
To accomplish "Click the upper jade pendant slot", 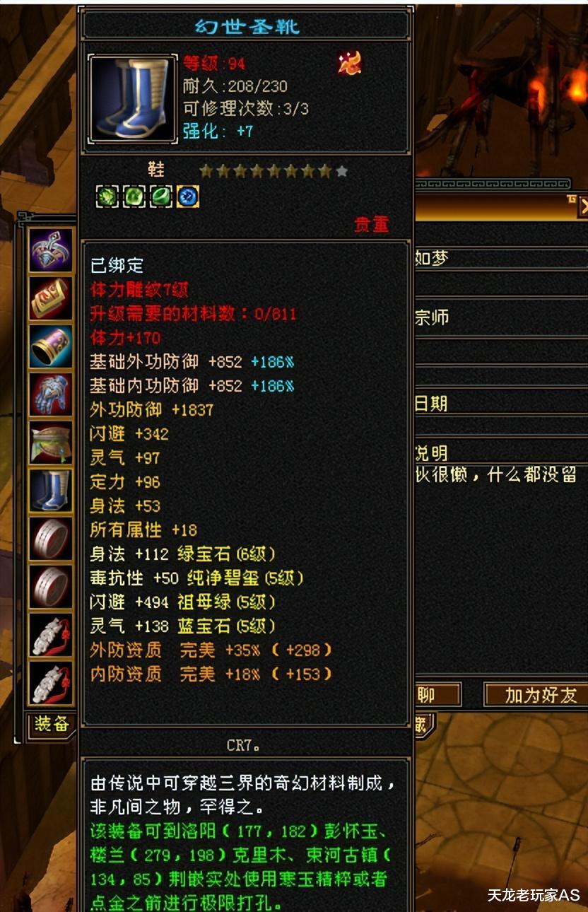I will pos(51,634).
